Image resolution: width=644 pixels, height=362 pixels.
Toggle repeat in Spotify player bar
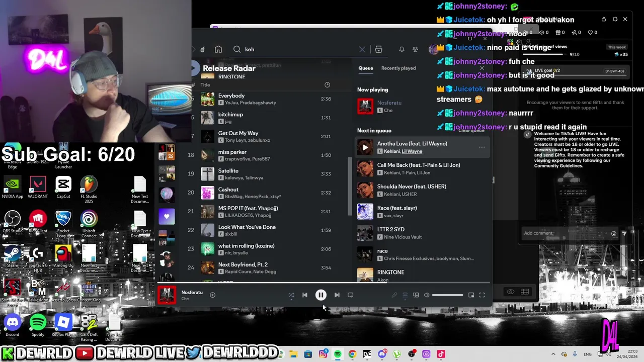pos(351,295)
